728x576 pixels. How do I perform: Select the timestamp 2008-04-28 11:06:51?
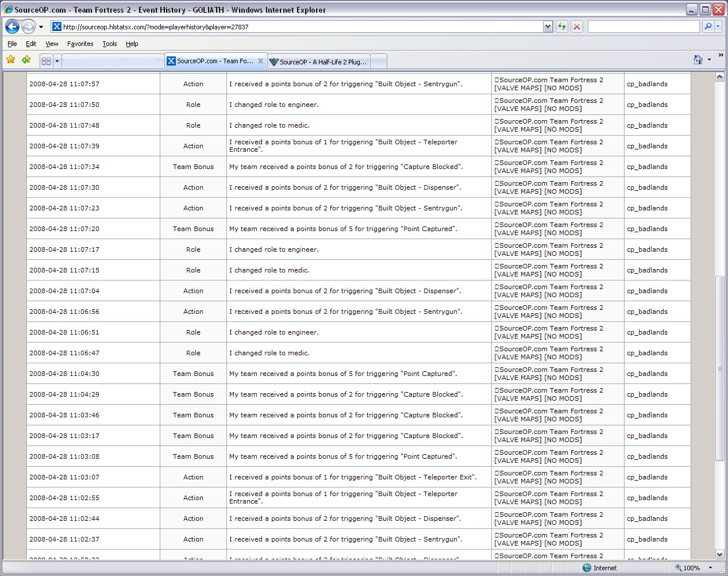tap(64, 332)
